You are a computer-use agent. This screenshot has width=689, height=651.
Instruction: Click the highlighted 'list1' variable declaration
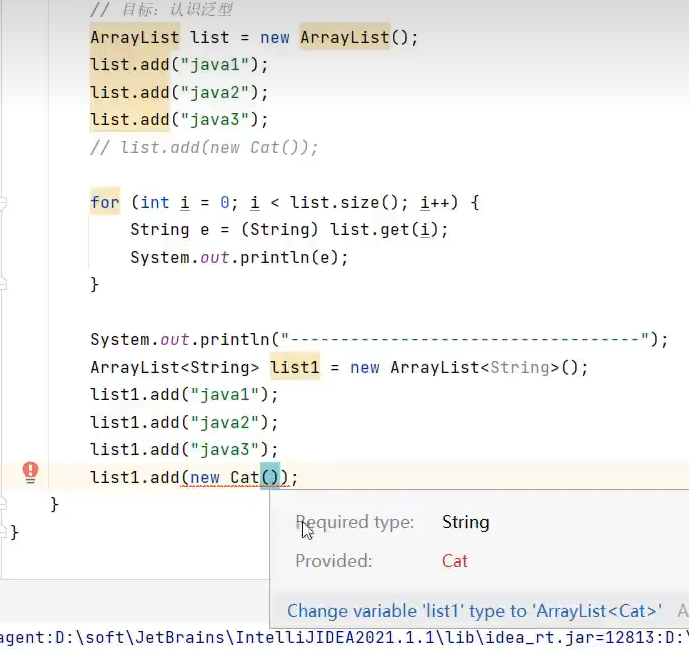pyautogui.click(x=294, y=367)
